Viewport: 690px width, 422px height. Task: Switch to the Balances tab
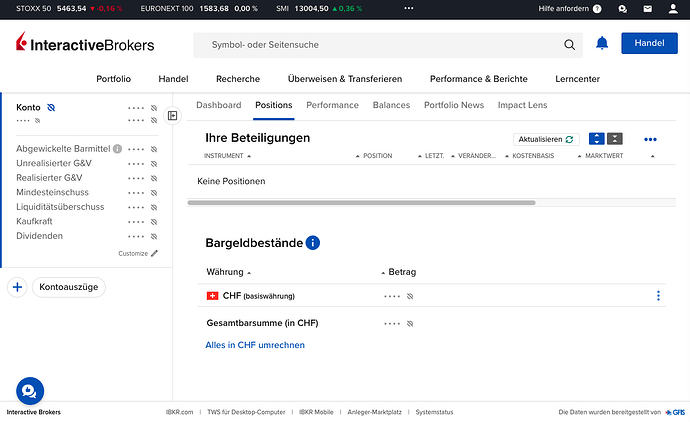click(391, 105)
